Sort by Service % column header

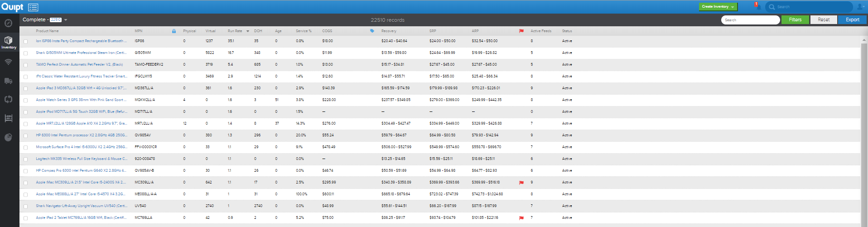304,31
